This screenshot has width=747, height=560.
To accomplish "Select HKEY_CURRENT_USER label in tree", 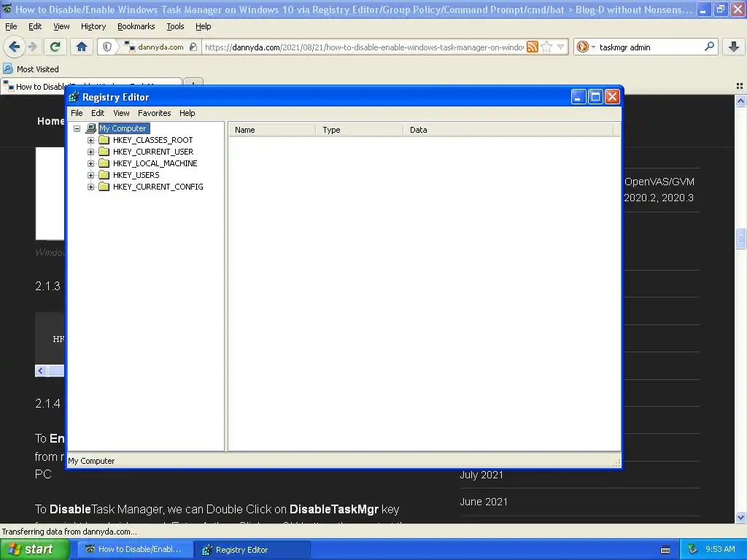I will [153, 152].
